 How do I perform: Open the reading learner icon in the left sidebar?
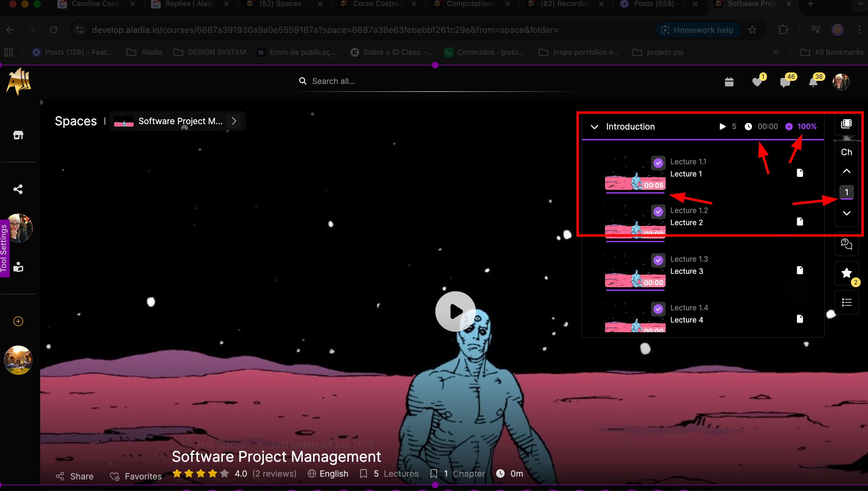pyautogui.click(x=18, y=267)
